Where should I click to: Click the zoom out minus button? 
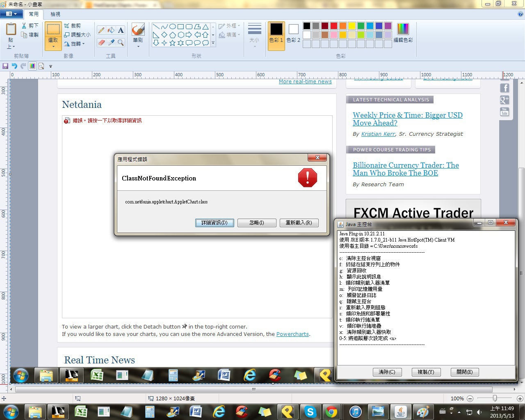click(470, 398)
